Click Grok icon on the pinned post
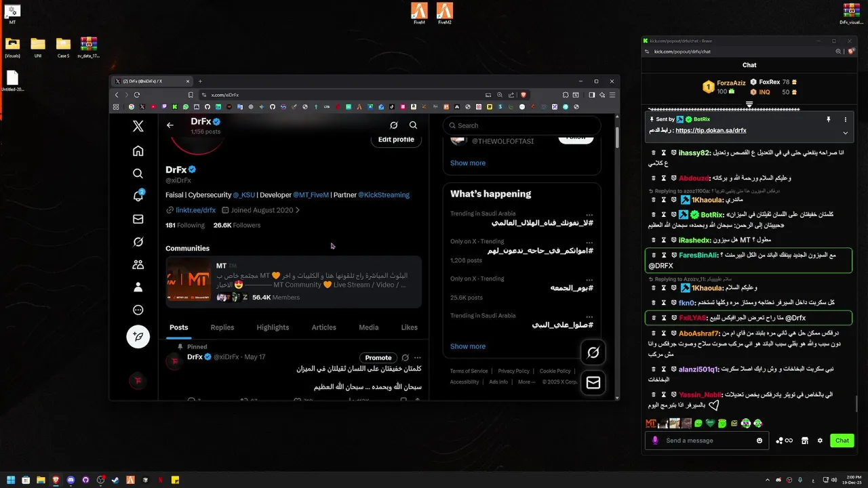This screenshot has height=488, width=868. click(405, 357)
